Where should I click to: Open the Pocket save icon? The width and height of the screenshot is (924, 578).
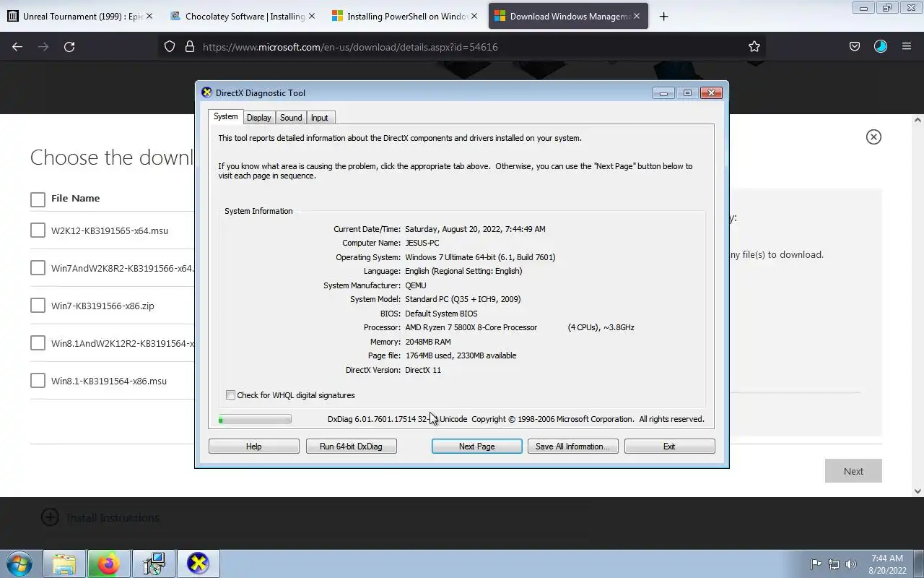855,46
